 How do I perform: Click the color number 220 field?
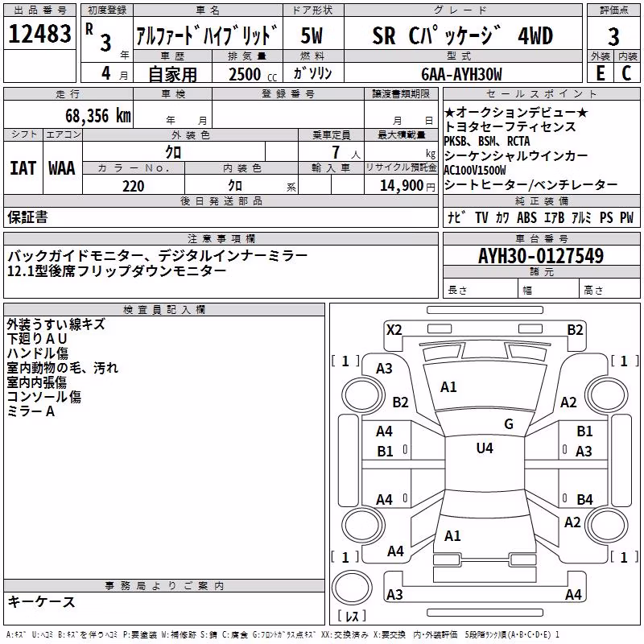[x=134, y=186]
